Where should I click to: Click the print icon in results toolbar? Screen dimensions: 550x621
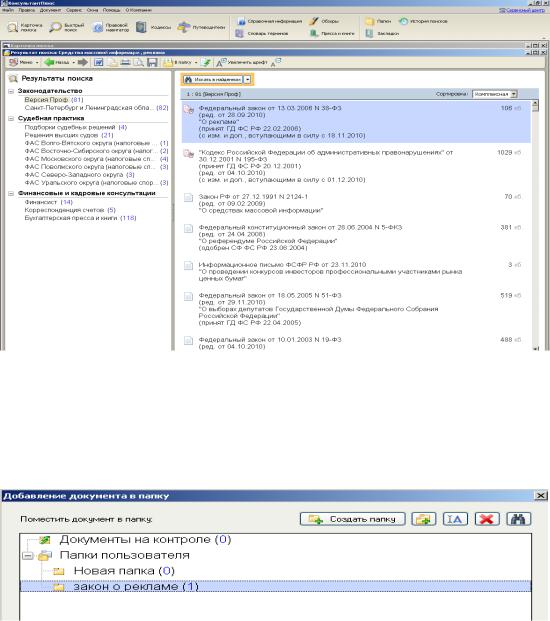click(x=126, y=62)
